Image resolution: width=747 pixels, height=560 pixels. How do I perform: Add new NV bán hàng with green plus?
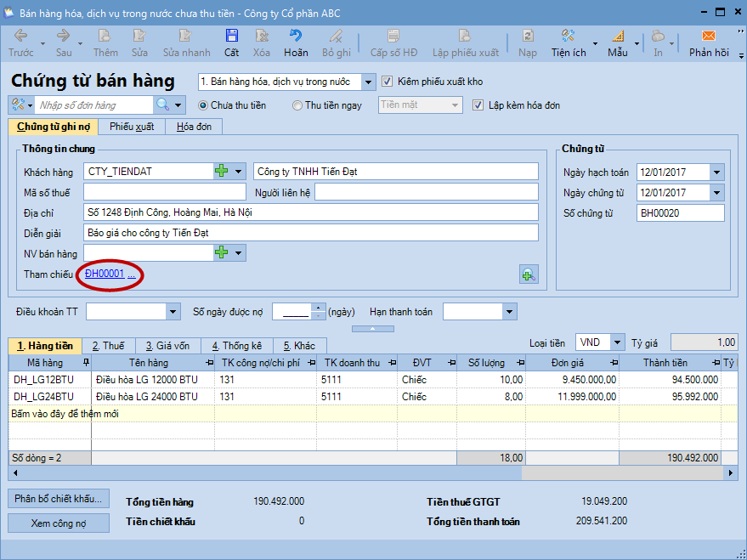pyautogui.click(x=222, y=253)
